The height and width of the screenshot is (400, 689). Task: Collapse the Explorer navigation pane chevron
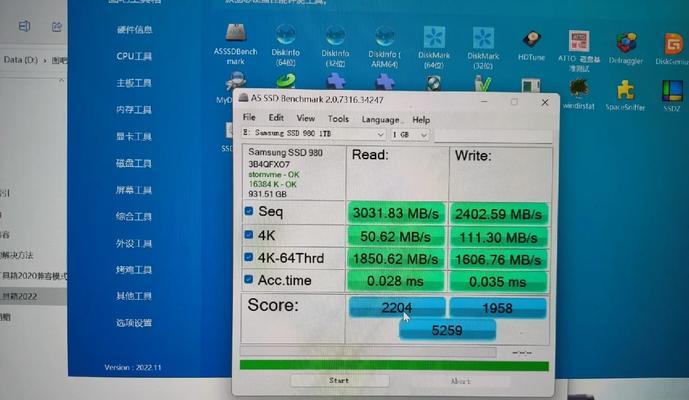click(61, 80)
